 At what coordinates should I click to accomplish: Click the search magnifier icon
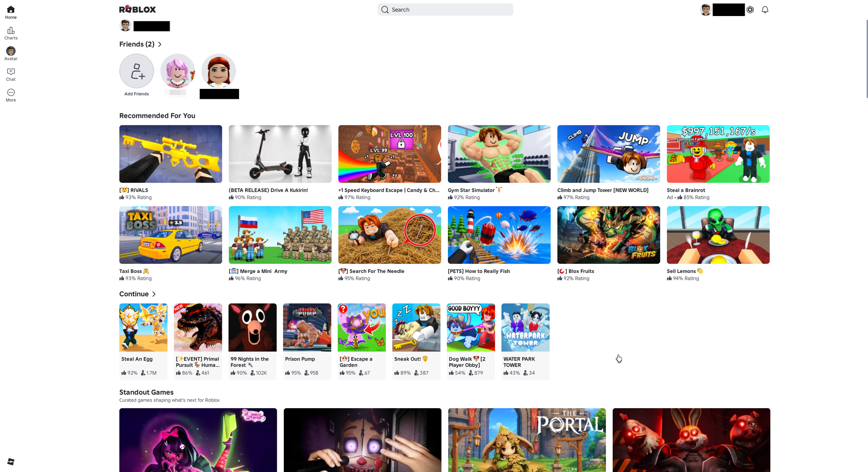coord(385,10)
